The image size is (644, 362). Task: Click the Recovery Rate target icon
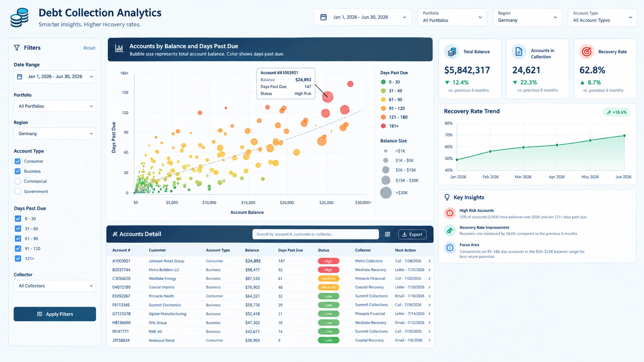coord(587,52)
